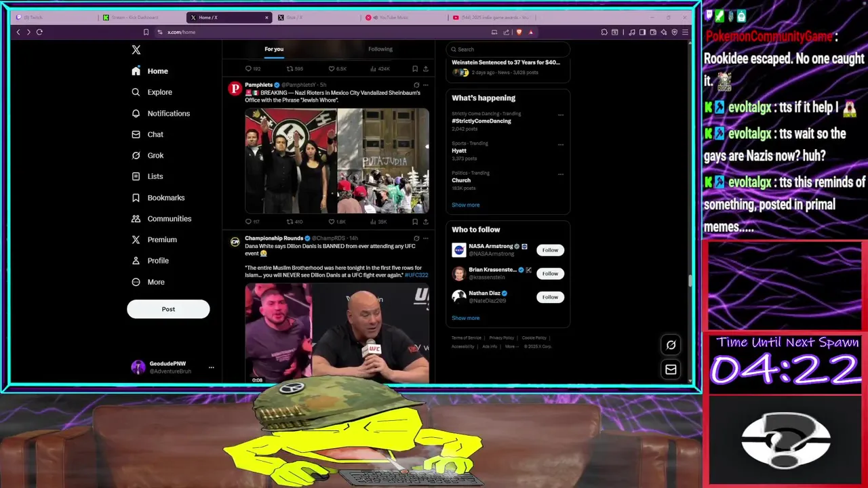Open options for the #StrictlyComeDancing trend
868x488 pixels.
click(561, 115)
